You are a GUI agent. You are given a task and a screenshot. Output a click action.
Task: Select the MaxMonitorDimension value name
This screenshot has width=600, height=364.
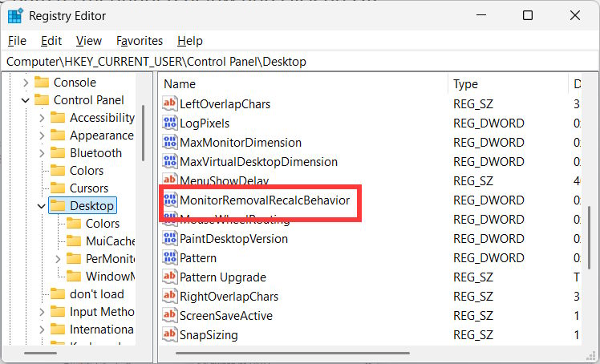coord(241,143)
